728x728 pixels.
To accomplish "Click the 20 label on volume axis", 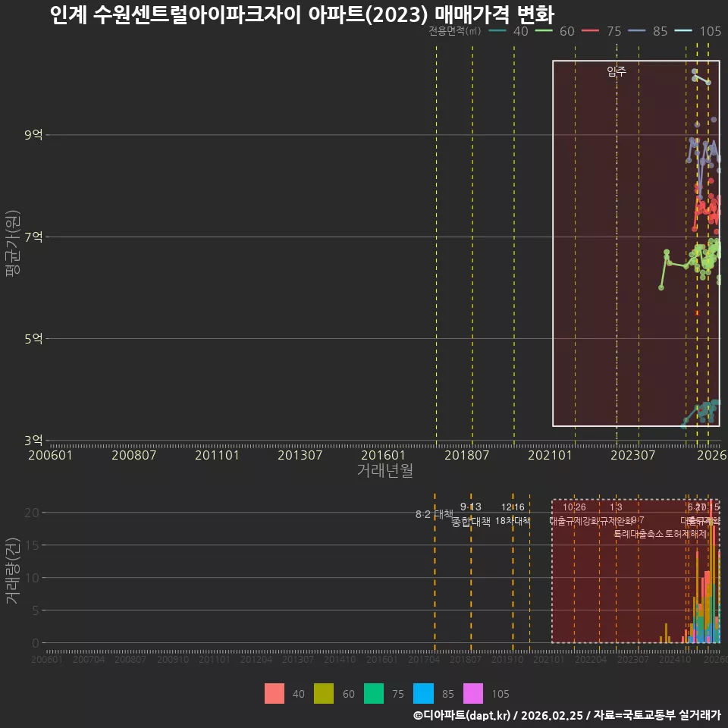I will [x=32, y=513].
